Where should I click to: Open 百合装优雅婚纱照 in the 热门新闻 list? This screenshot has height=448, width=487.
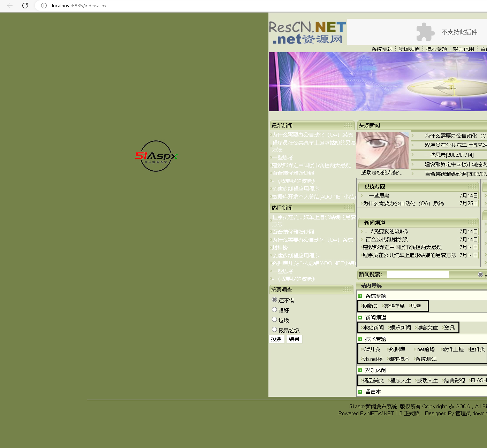[293, 232]
